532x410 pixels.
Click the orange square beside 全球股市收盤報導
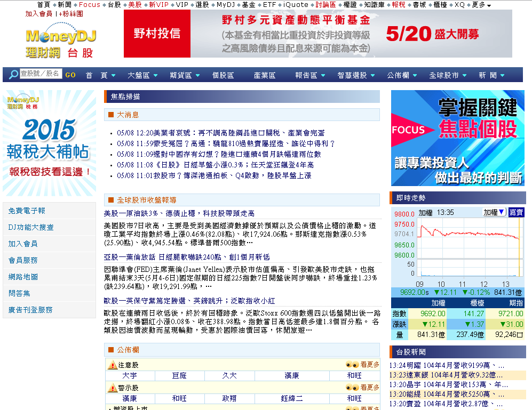coord(111,200)
